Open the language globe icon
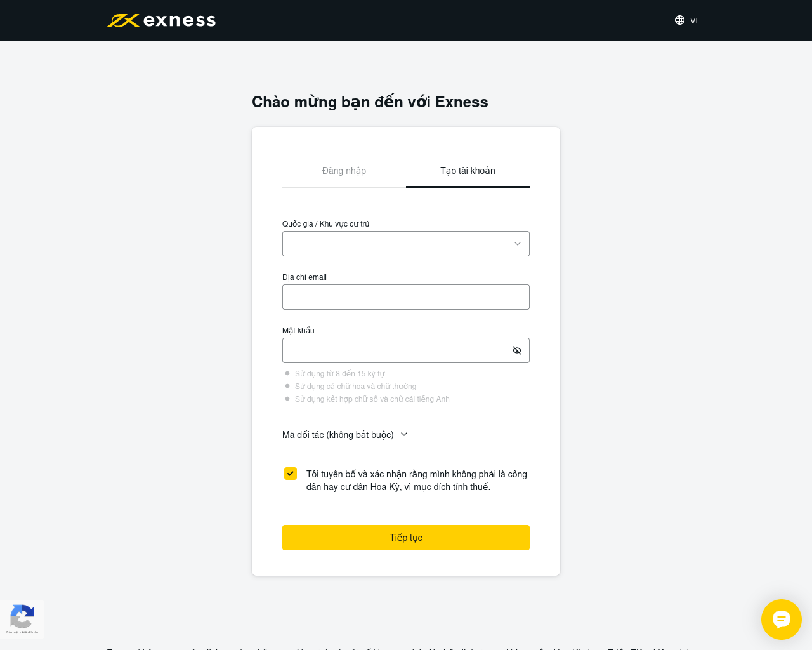Viewport: 812px width, 650px height. click(x=679, y=20)
